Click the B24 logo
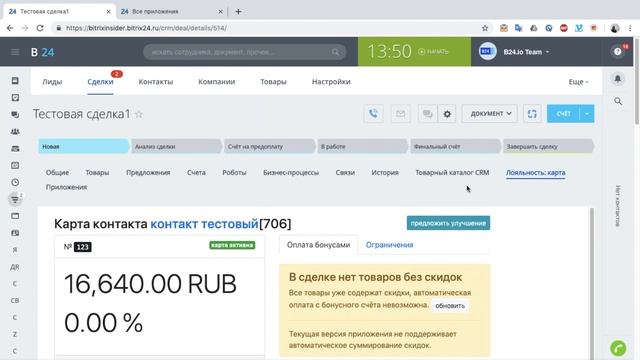This screenshot has width=640, height=360. [x=42, y=52]
